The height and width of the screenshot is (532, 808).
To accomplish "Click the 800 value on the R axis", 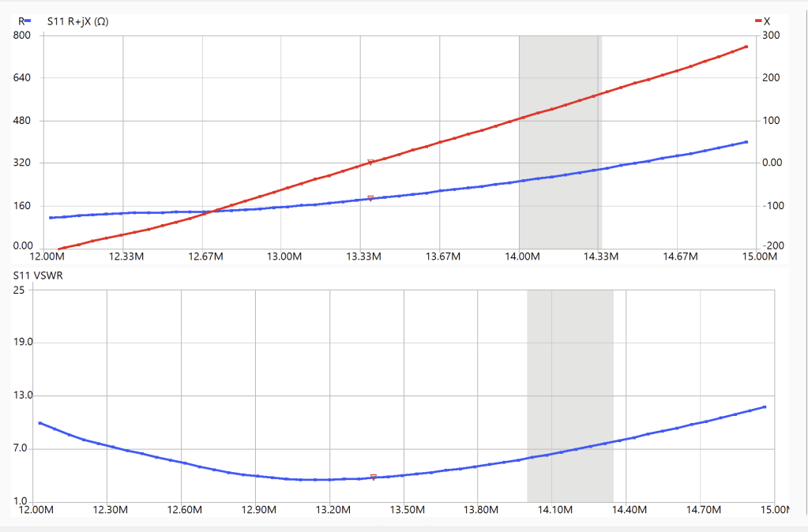I will coord(22,36).
